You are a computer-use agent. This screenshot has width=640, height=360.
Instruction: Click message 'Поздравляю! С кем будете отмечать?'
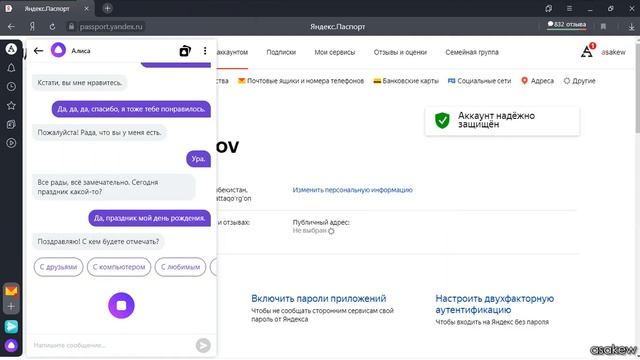pos(98,241)
